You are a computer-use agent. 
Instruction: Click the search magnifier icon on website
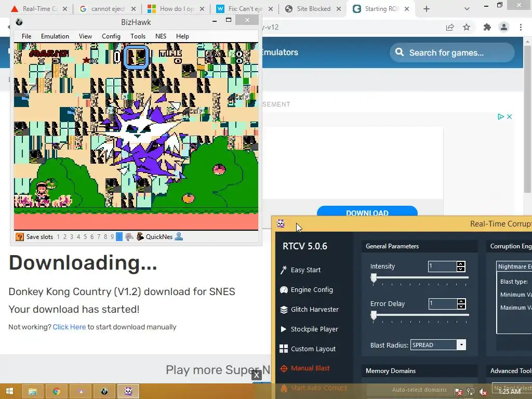click(x=400, y=52)
